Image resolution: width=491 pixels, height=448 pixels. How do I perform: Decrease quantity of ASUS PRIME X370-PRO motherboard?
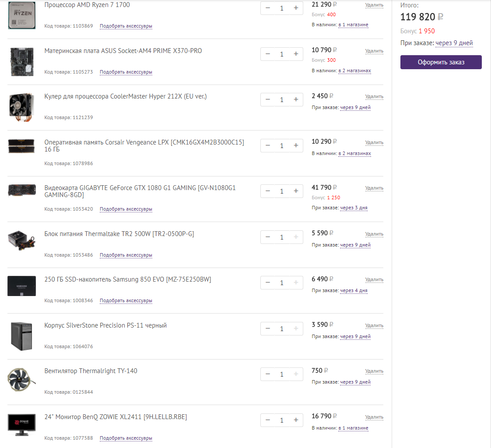pos(268,54)
